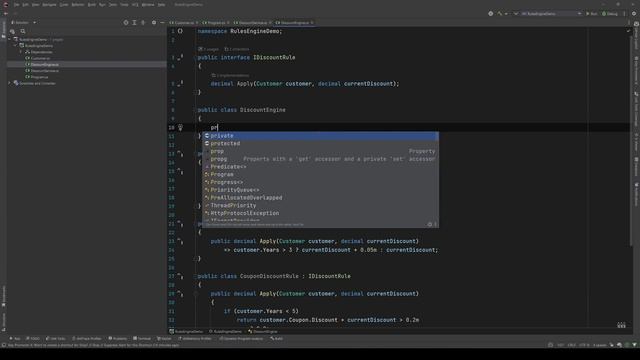Choose the 'propg' template suggestion
The width and height of the screenshot is (640, 360).
click(321, 159)
